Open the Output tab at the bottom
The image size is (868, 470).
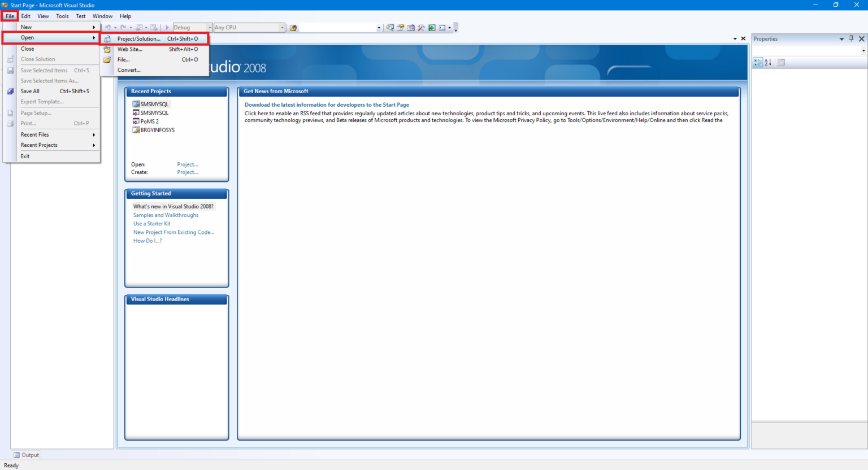point(26,455)
